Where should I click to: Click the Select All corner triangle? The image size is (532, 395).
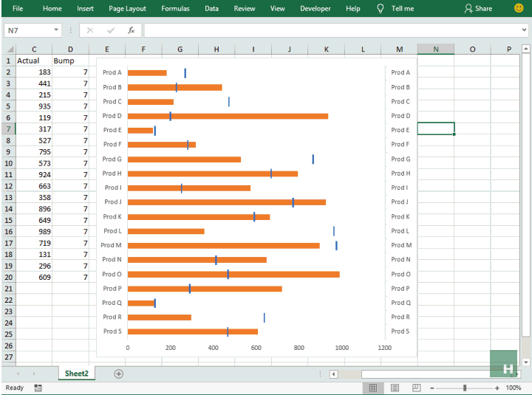10,49
